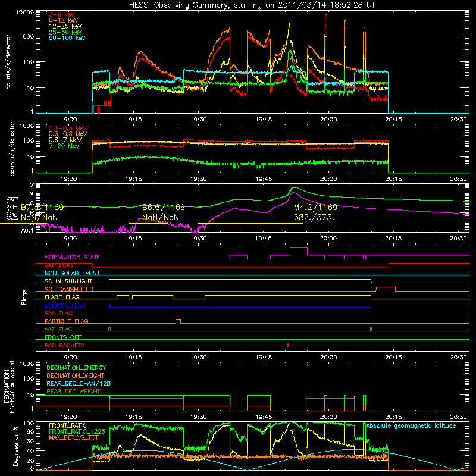Select the BAD_PACKETS flag label

pyautogui.click(x=65, y=346)
